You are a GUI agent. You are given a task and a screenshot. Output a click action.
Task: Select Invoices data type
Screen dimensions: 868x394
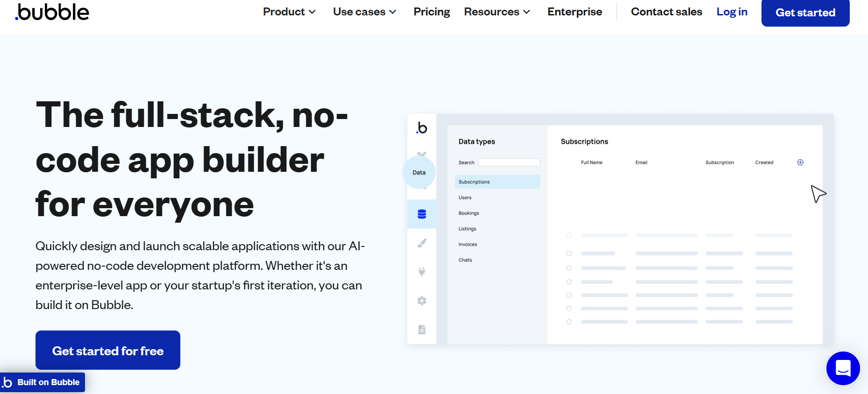tap(468, 245)
